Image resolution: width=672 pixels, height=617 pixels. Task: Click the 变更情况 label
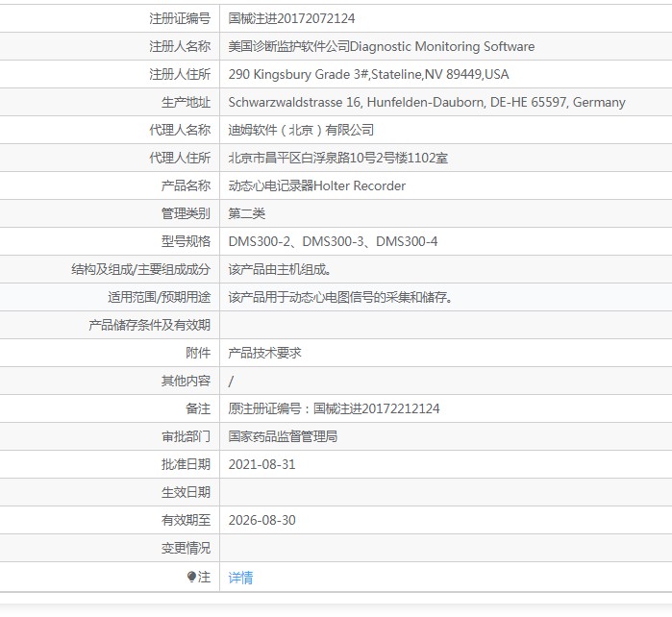click(x=186, y=548)
